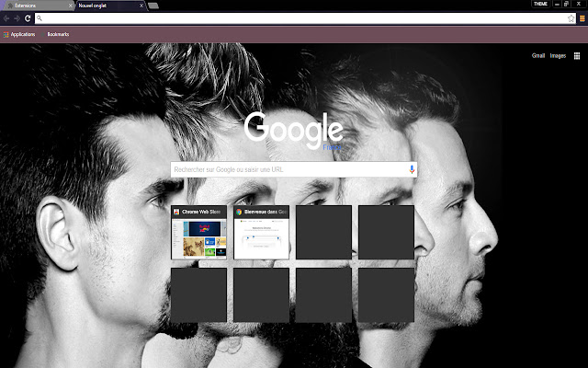Open the Bienvenue dans Google thumbnail

(x=261, y=233)
